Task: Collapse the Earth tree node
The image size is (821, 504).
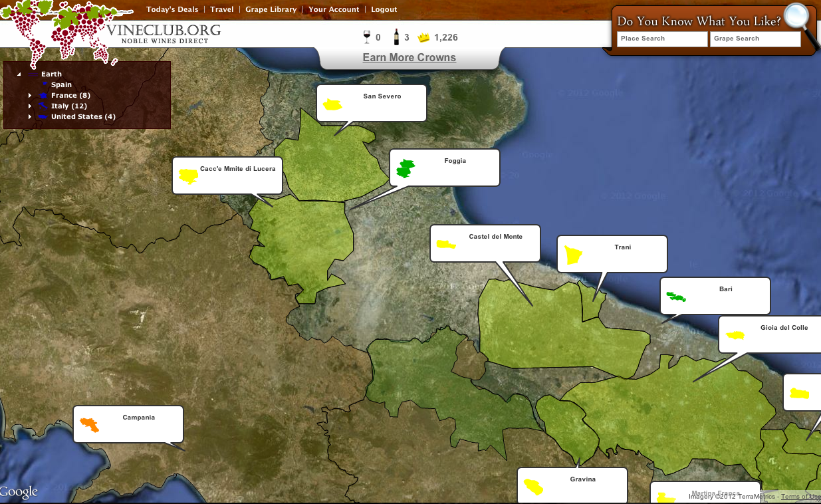Action: [19, 74]
